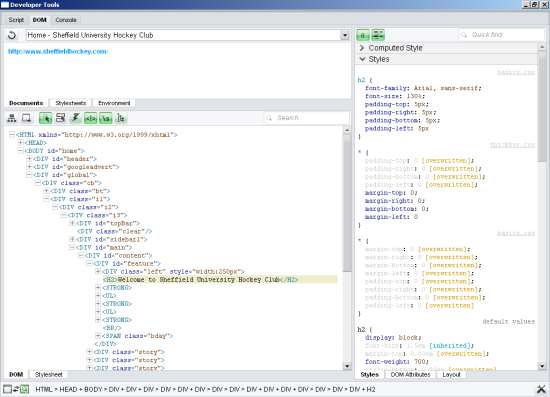Image resolution: width=550 pixels, height=397 pixels.
Task: Collapse the Styles section
Action: tap(362, 59)
